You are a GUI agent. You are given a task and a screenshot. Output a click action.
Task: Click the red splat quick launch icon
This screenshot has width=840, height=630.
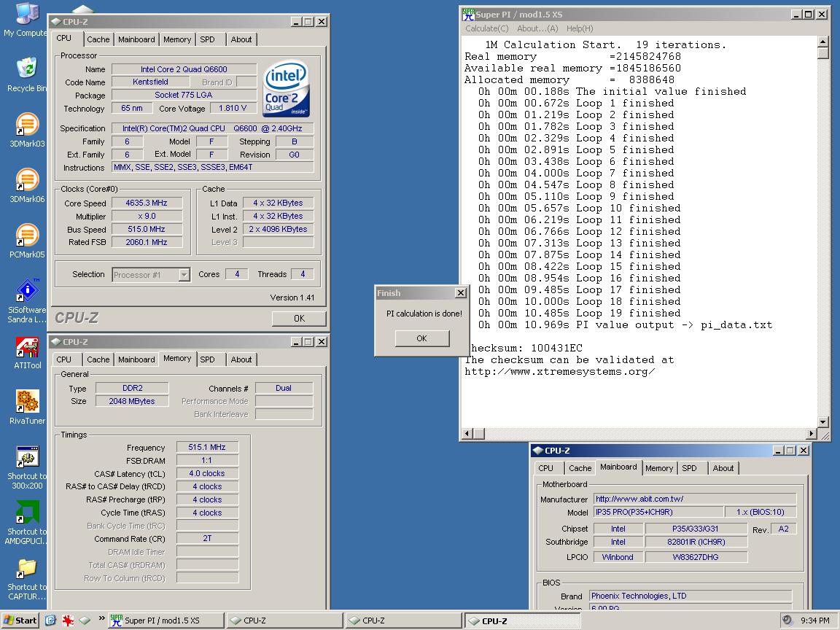68,621
